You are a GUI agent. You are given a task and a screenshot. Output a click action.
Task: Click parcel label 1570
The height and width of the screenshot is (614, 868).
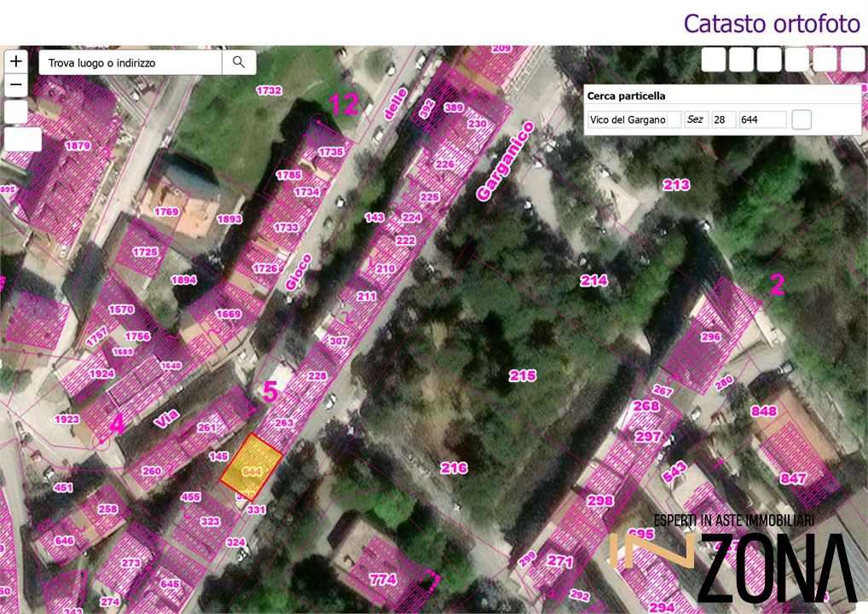(121, 310)
